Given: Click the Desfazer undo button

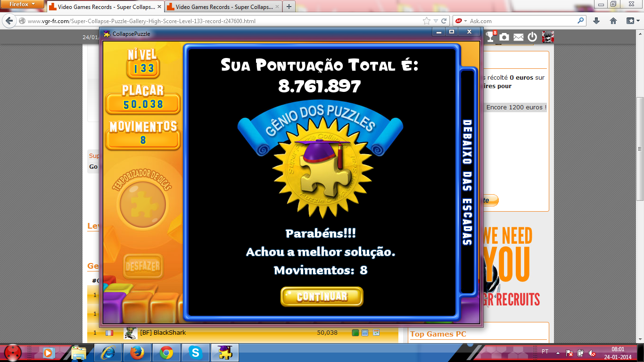Looking at the screenshot, I should pos(142,266).
